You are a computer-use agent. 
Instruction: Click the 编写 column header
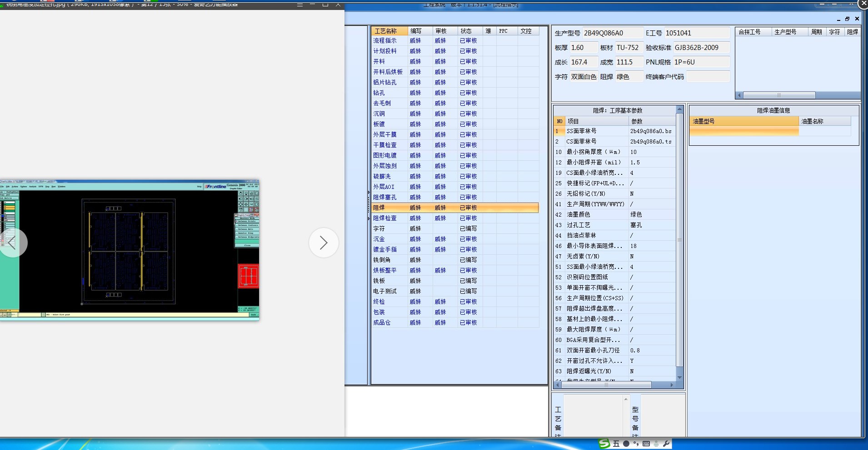[420, 31]
